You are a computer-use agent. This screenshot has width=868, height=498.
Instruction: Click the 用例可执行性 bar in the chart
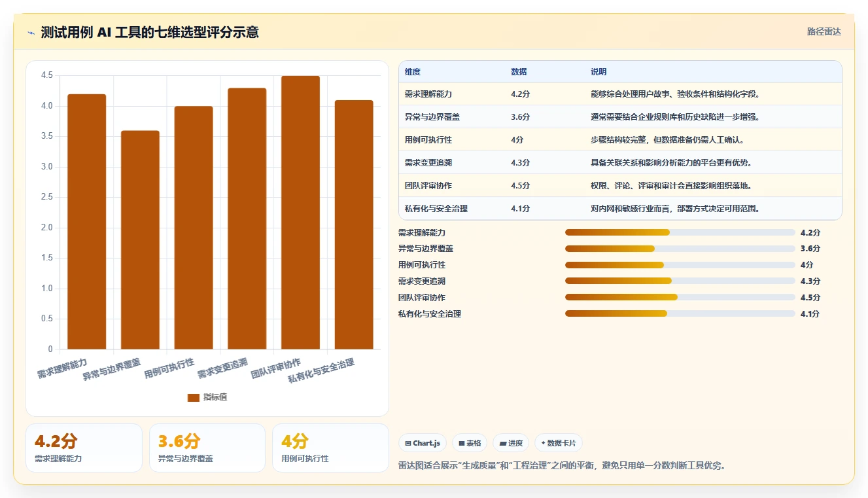point(194,228)
